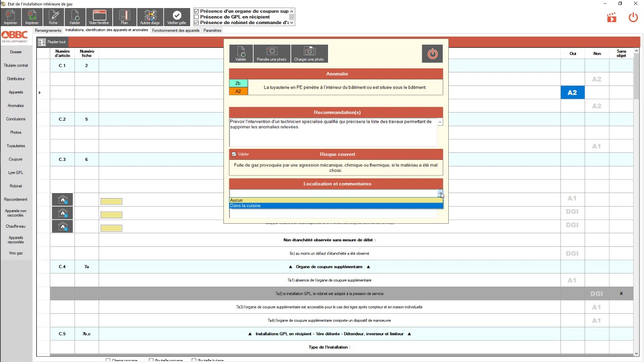This screenshot has width=644, height=362.
Task: Click Prendre une photo camera icon
Action: point(272,53)
